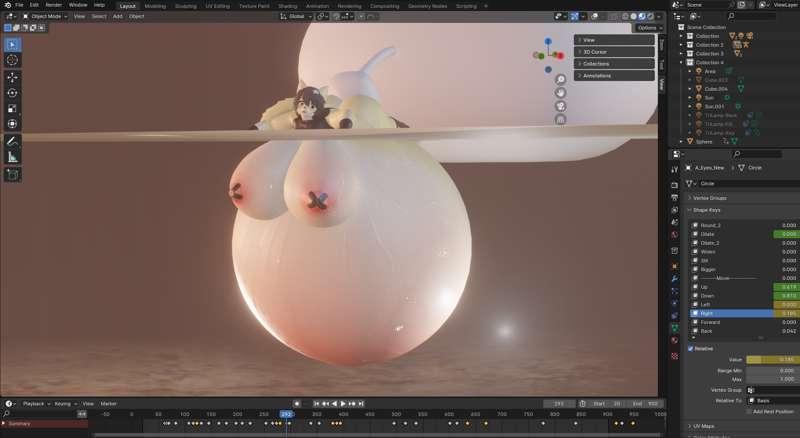Viewport: 800px width, 438px height.
Task: Expand the View panel in sidebar
Action: coord(614,40)
